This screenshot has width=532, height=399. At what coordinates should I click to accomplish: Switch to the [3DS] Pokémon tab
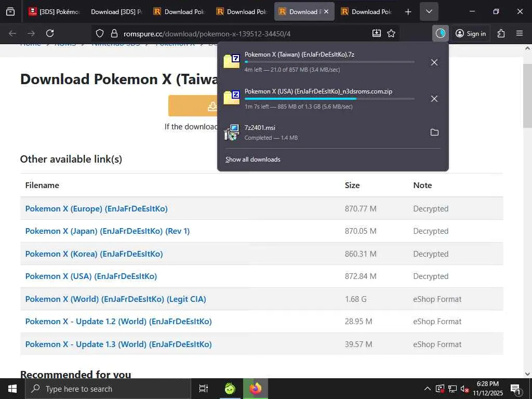pyautogui.click(x=54, y=11)
